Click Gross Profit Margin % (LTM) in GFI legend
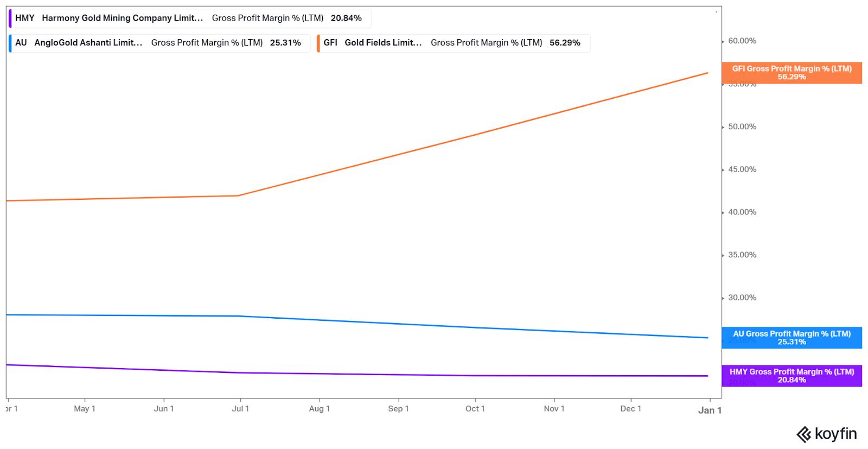868x449 pixels. pyautogui.click(x=486, y=43)
